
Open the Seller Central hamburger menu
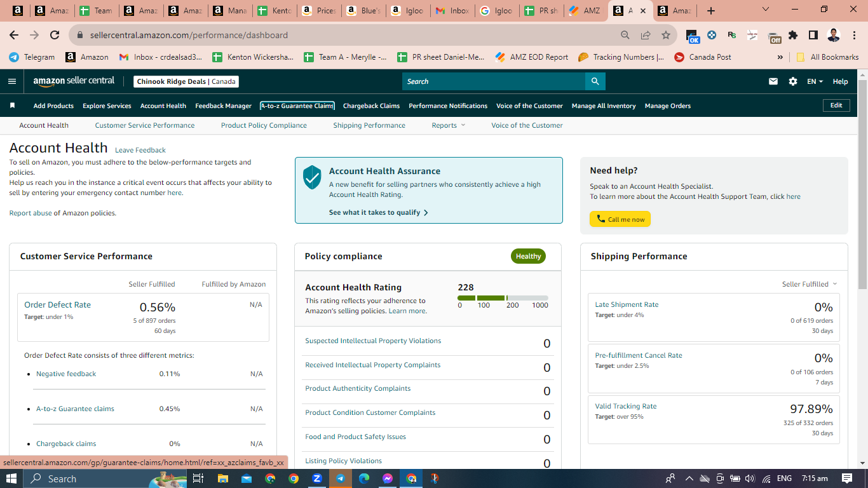point(12,81)
